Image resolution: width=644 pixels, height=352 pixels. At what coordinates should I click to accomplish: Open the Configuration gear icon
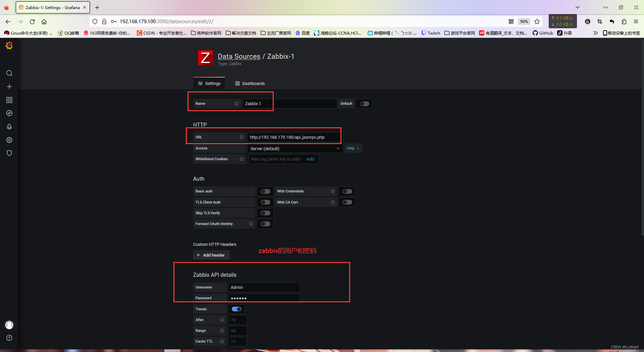9,140
